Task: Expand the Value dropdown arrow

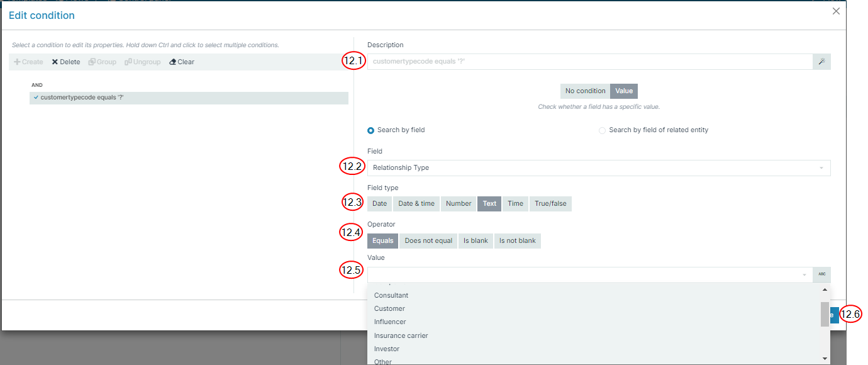Action: 804,275
